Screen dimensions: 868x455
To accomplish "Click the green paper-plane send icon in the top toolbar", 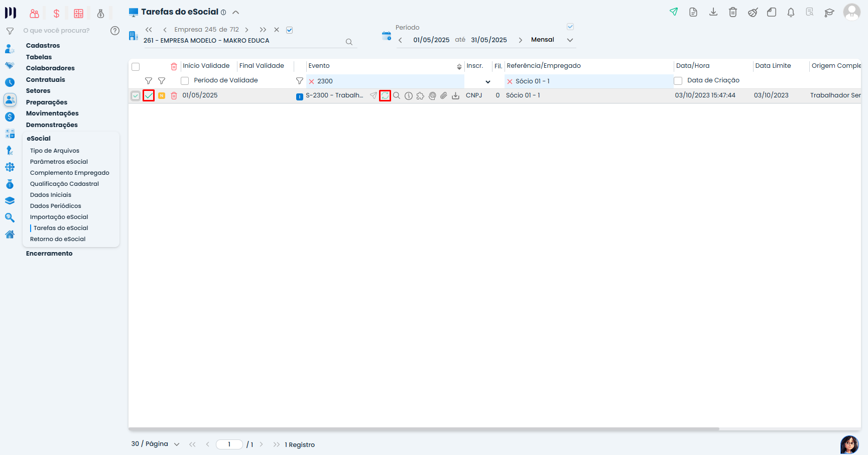I will pos(674,12).
